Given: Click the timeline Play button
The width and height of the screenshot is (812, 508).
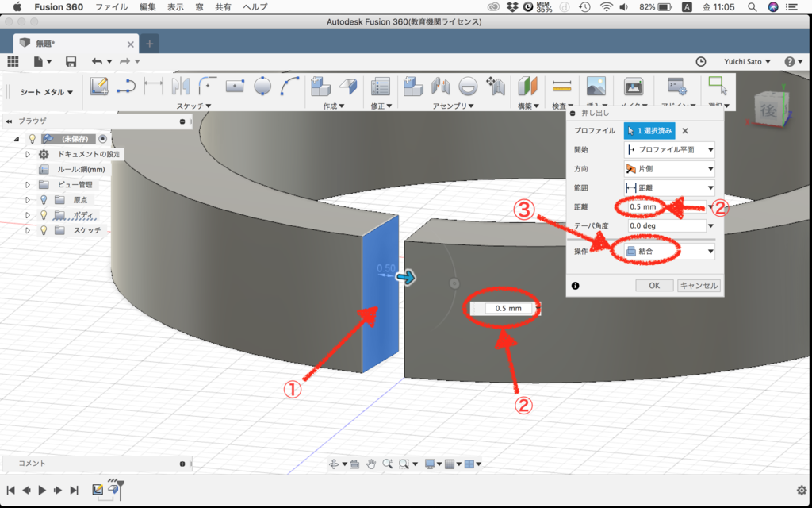Looking at the screenshot, I should [42, 490].
